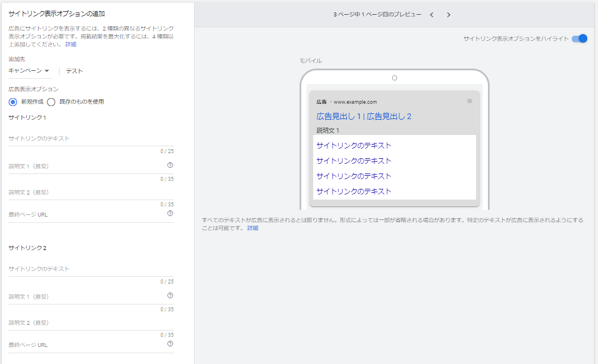Screen dimensions: 598x364
Task: Click the www.example.com text in preview
Action: coord(355,101)
